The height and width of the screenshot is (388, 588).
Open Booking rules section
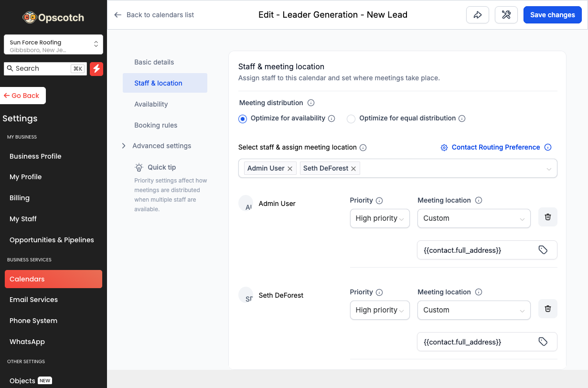coord(156,125)
